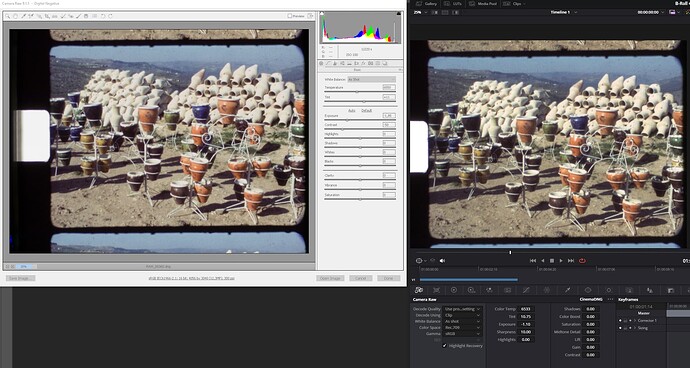Click the Open Image button
Viewport: 690px width, 368px height.
[x=330, y=278]
